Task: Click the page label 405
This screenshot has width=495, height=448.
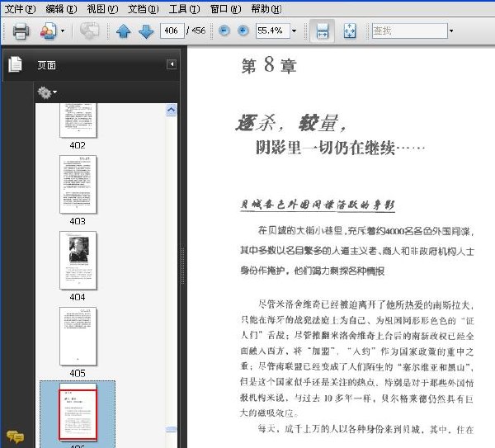Action: [x=78, y=373]
